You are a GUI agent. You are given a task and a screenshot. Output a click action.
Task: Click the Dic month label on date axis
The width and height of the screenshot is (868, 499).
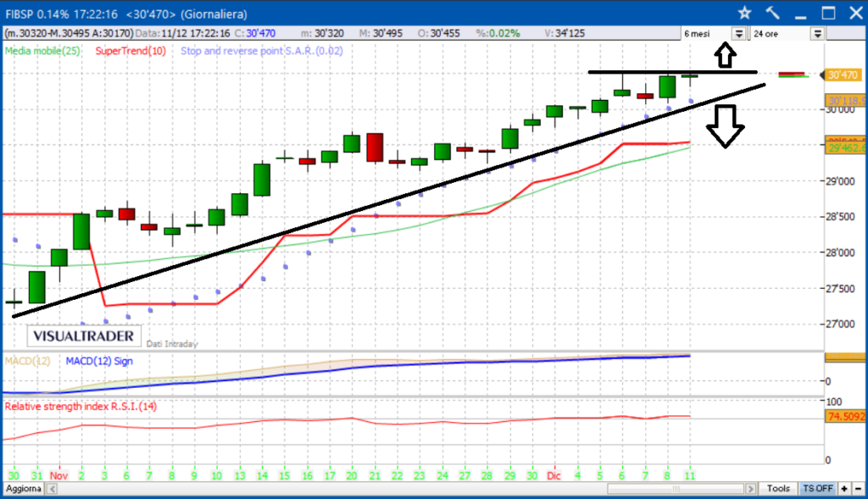(x=554, y=475)
